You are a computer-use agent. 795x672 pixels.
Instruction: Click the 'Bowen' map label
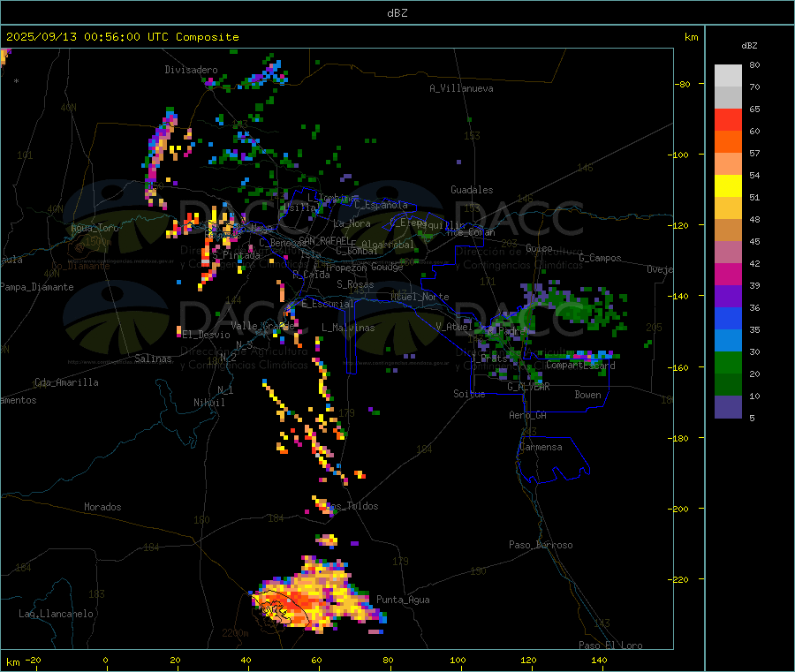[587, 395]
